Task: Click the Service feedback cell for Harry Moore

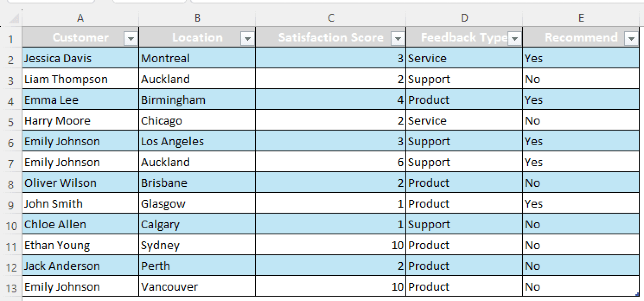Action: click(x=464, y=120)
